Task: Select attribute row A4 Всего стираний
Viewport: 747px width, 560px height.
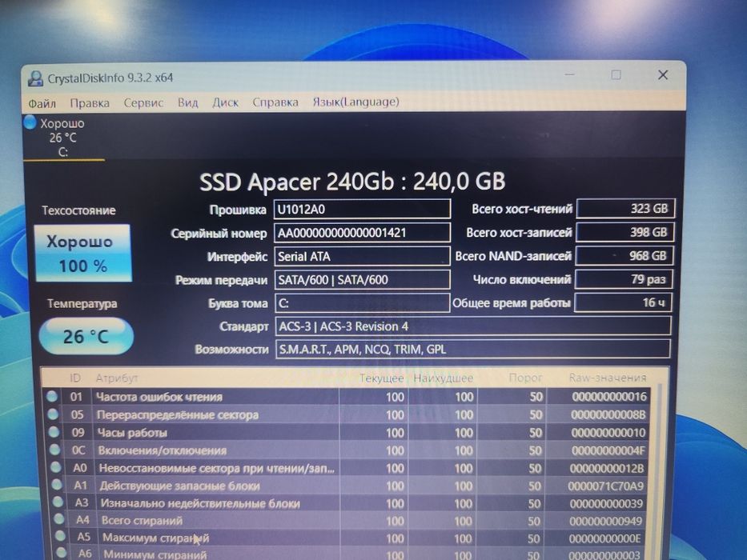Action: coord(350,521)
